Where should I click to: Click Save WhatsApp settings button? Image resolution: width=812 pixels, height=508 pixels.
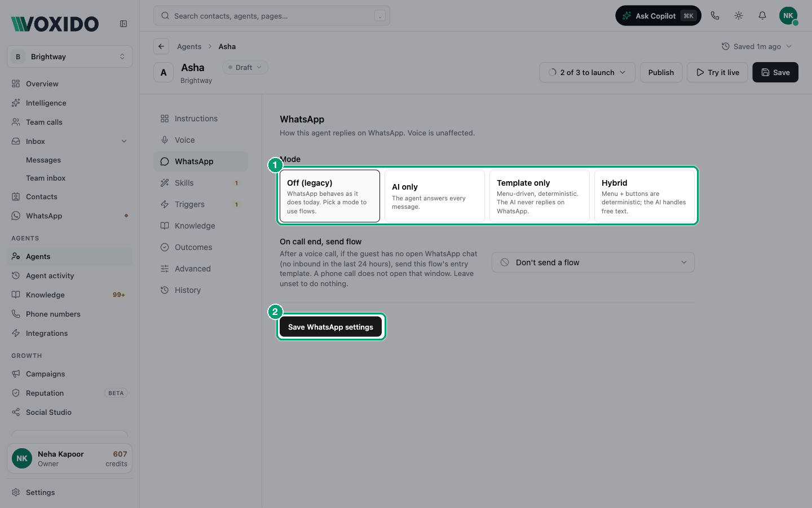pos(330,327)
